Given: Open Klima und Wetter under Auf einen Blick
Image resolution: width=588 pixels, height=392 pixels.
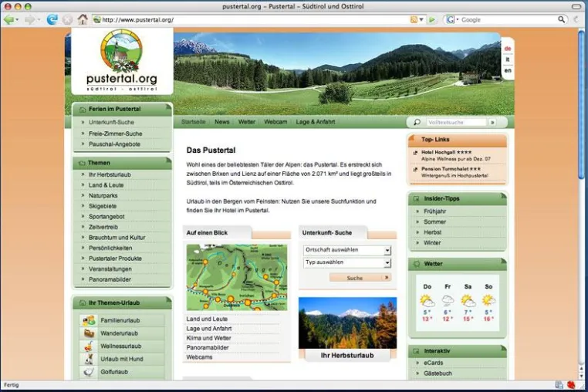Looking at the screenshot, I should 208,338.
